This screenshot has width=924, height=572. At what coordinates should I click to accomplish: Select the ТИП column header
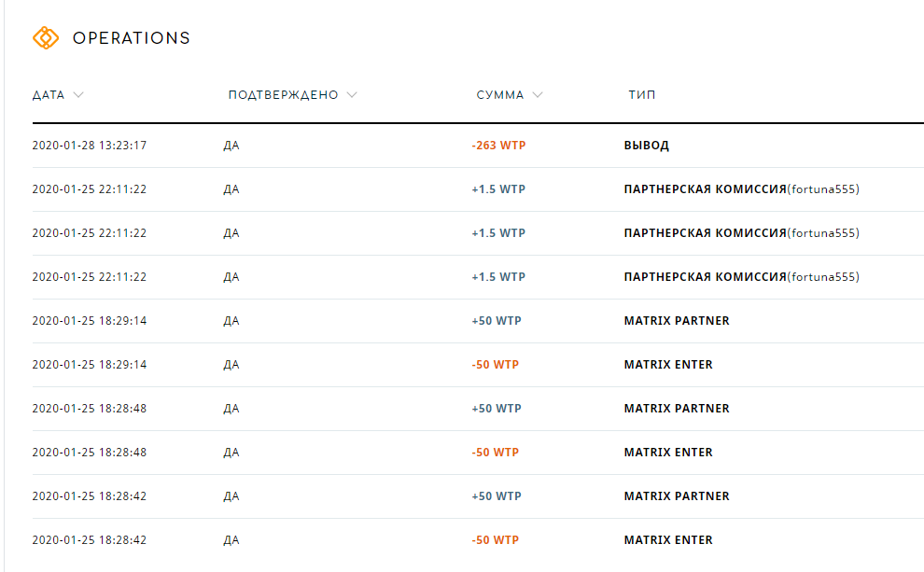click(642, 95)
